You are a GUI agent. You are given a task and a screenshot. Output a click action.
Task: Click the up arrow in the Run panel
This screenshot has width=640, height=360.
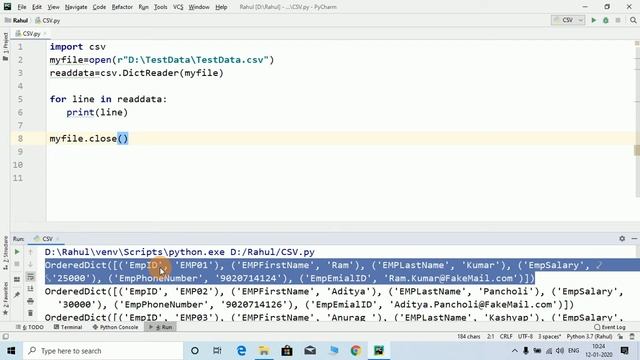pyautogui.click(x=30, y=252)
